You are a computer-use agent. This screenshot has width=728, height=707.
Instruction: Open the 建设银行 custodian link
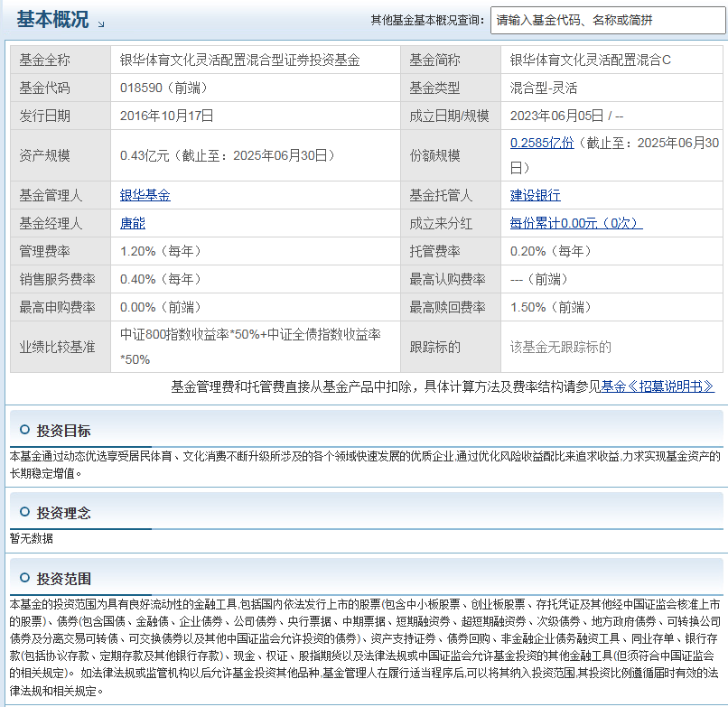[536, 195]
